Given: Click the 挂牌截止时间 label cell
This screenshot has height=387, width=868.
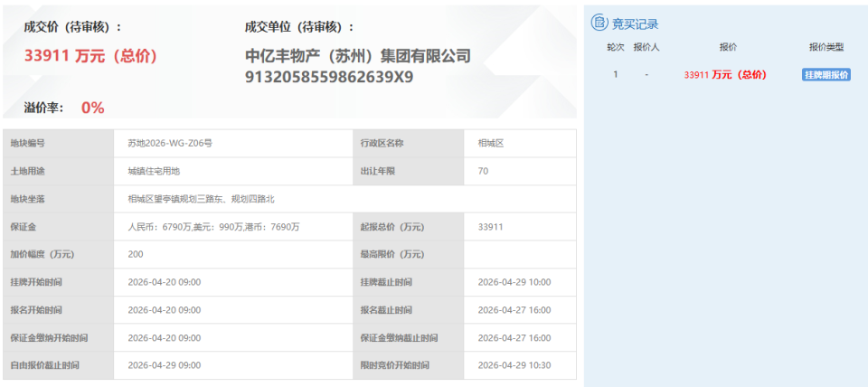Looking at the screenshot, I should pyautogui.click(x=409, y=282).
